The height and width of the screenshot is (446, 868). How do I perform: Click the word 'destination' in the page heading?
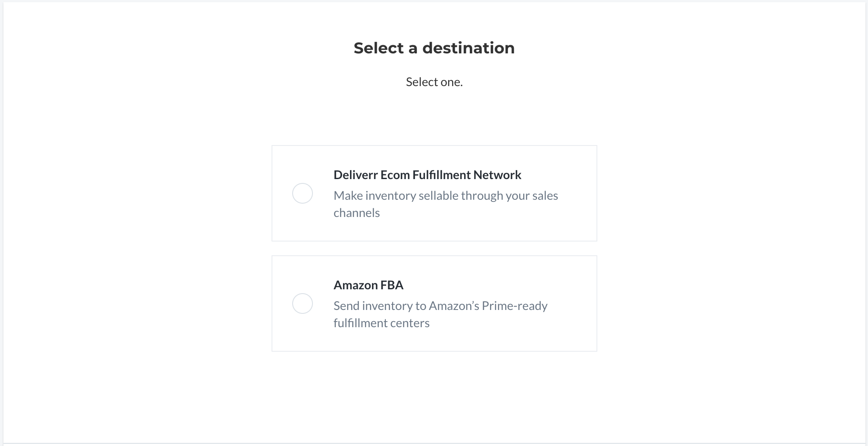pyautogui.click(x=468, y=48)
